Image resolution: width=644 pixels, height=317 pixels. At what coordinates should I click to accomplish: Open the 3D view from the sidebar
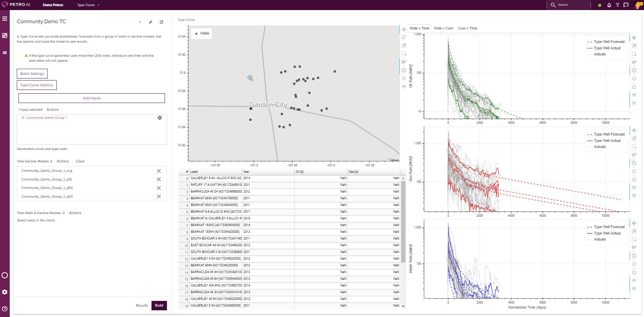[5, 53]
